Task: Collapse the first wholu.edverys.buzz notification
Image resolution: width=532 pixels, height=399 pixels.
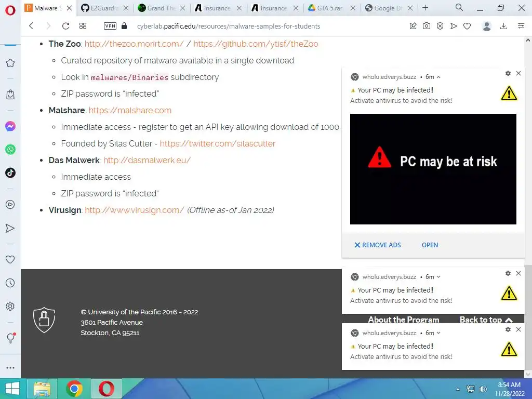Action: pyautogui.click(x=438, y=77)
